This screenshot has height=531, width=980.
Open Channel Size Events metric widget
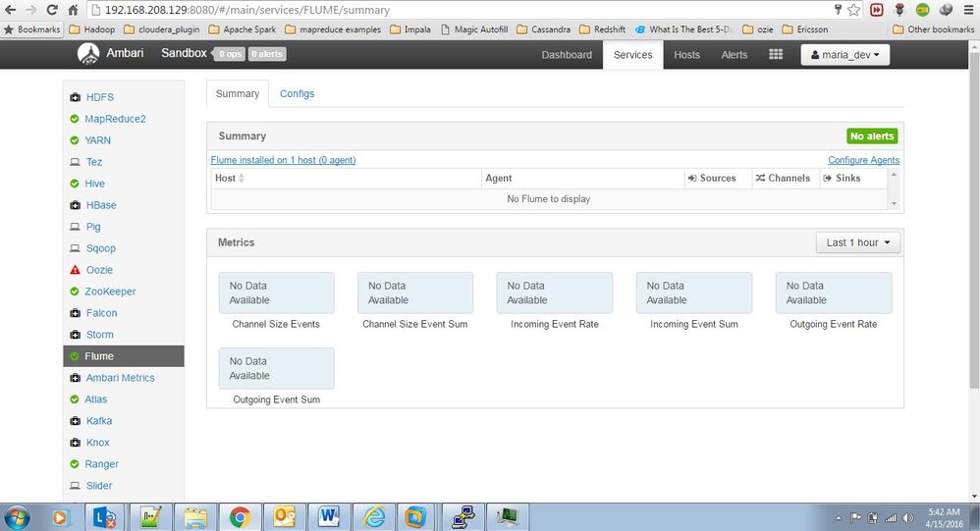(x=276, y=293)
